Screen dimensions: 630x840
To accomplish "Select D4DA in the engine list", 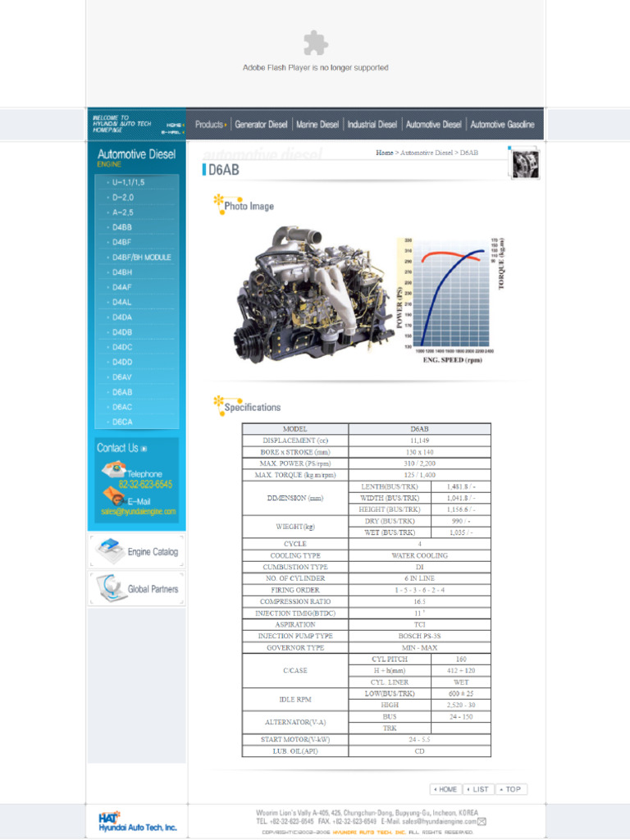I will click(121, 317).
